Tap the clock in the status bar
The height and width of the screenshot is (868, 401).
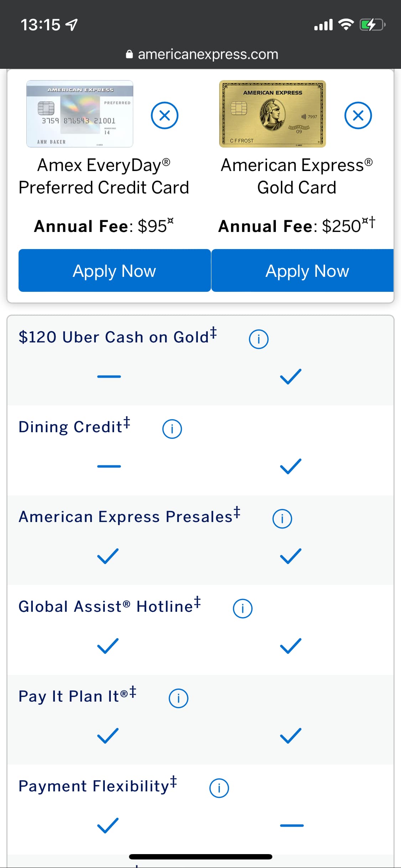(40, 25)
